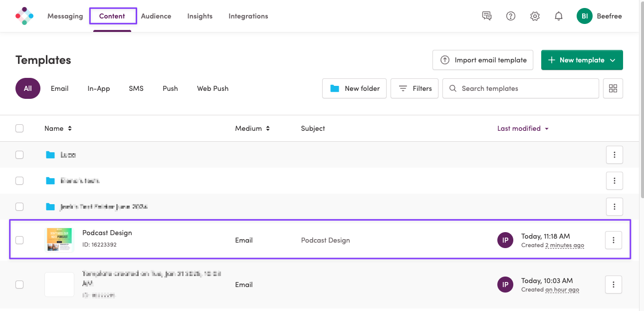
Task: Check the Podcast Design row checkbox
Action: 19,240
